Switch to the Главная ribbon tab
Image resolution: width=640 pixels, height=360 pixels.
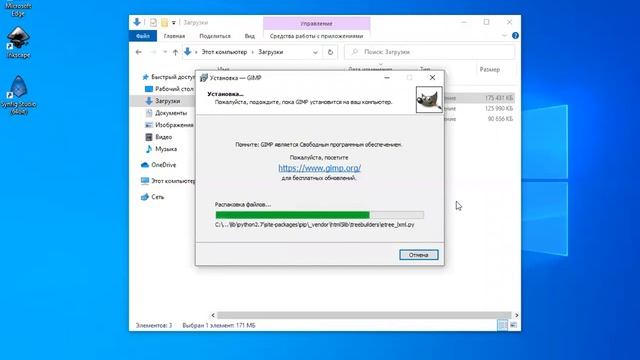[x=174, y=36]
